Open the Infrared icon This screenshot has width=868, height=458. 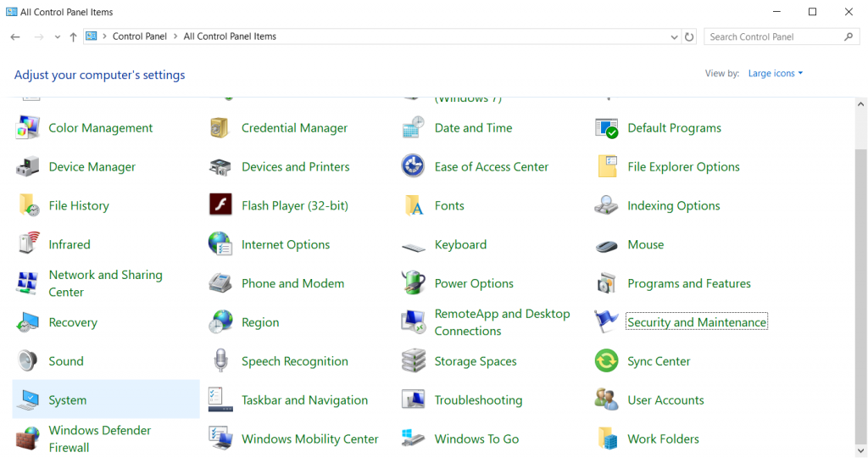pyautogui.click(x=29, y=243)
